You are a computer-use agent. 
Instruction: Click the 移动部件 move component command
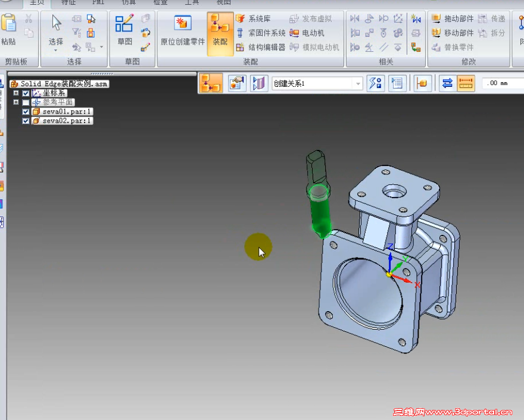click(x=453, y=33)
